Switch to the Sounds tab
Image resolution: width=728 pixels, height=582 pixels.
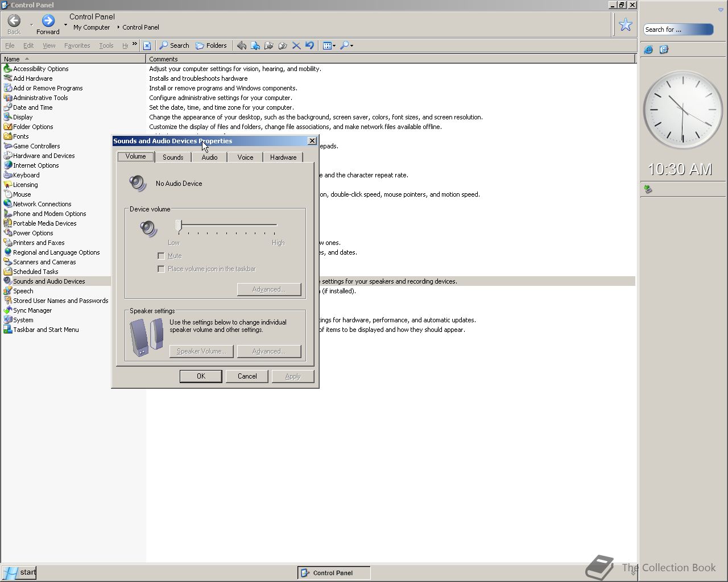[x=173, y=157]
